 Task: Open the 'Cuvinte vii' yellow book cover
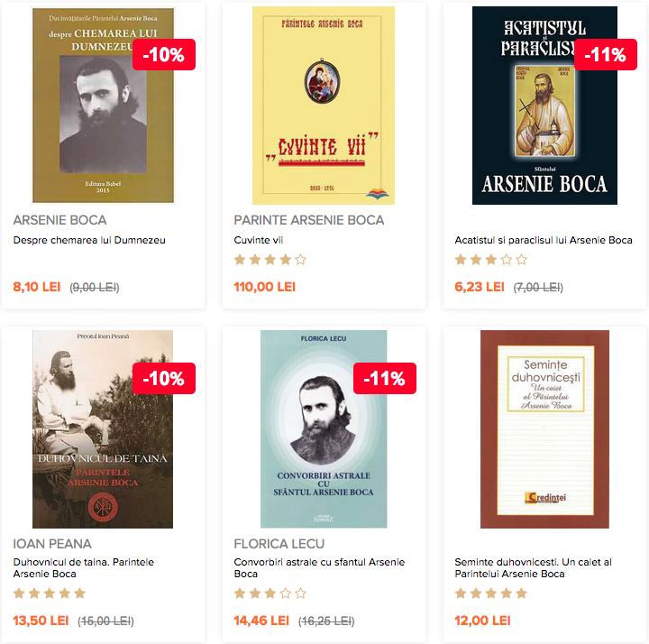click(x=324, y=106)
